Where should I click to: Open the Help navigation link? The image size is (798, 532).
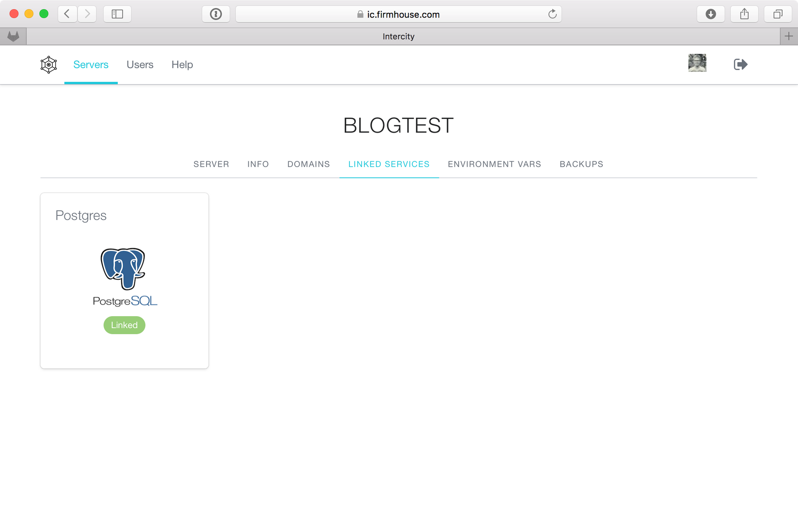[182, 65]
